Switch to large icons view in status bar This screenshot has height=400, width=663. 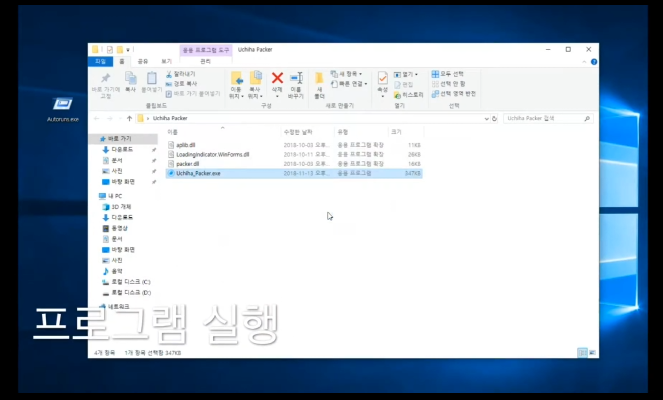click(x=591, y=352)
